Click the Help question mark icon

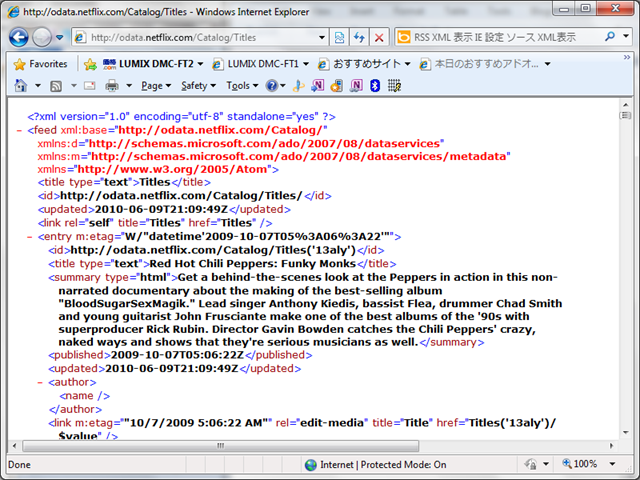click(x=271, y=86)
